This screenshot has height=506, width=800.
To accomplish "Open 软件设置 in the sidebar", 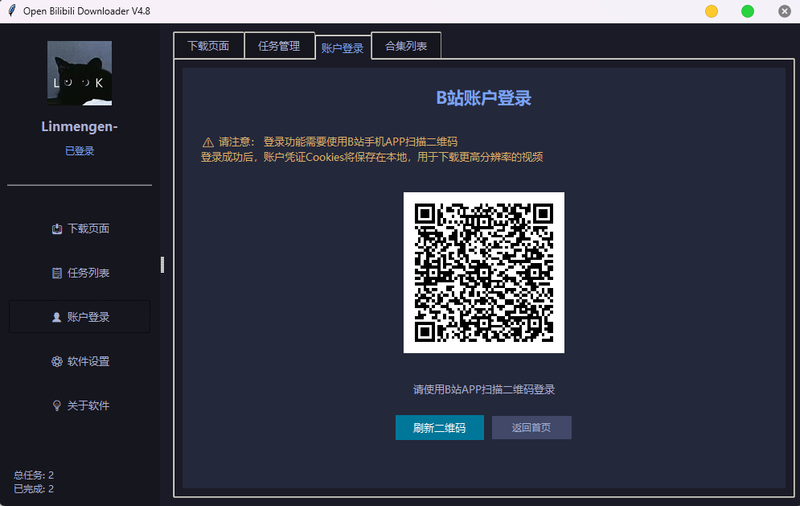I will point(80,362).
